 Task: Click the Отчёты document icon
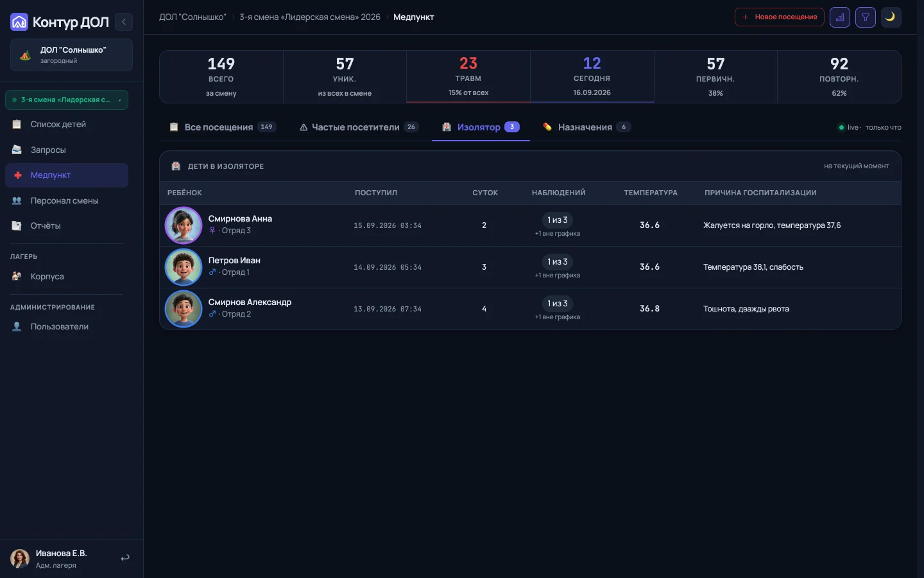coord(17,225)
